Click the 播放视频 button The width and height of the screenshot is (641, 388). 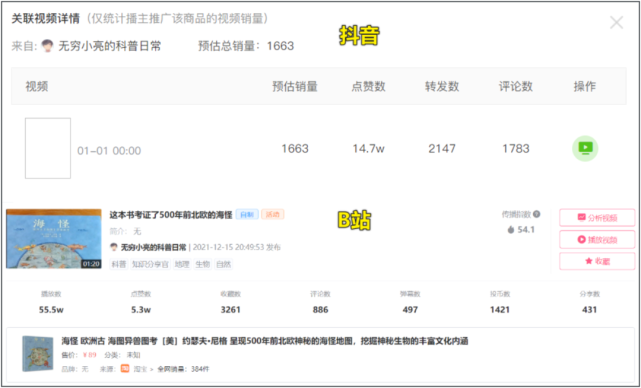click(597, 240)
